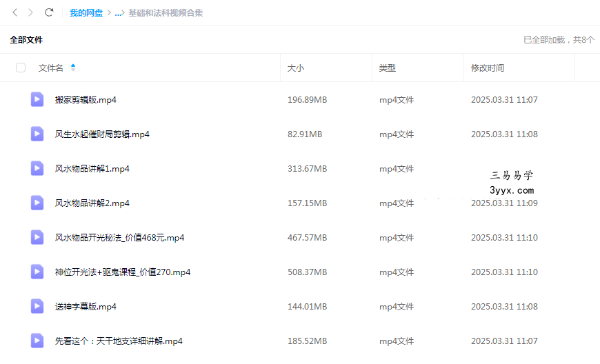
Task: Click modified time of 风水物品开光秘法 row
Action: [x=504, y=237]
